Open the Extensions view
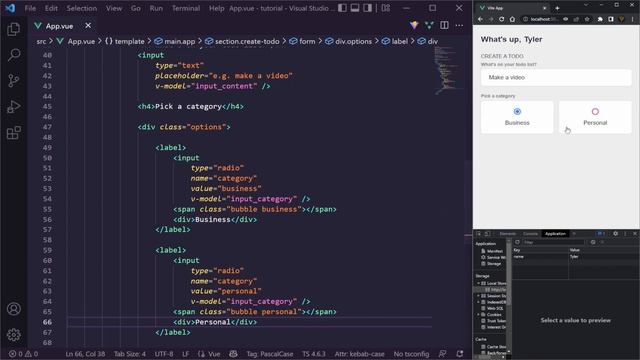 tap(13, 133)
